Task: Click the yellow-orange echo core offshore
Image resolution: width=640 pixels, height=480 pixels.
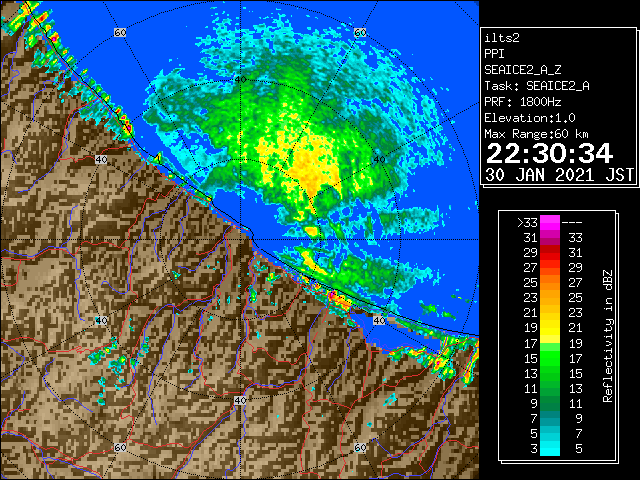Action: 312,167
